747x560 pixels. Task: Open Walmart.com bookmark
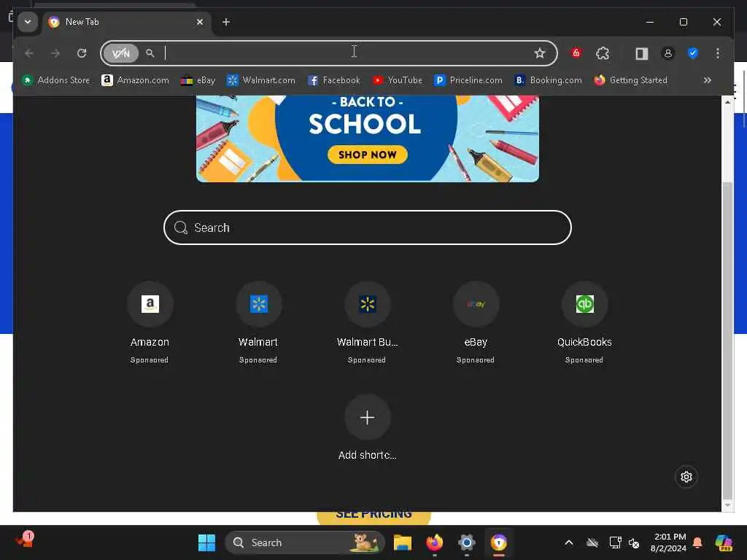(261, 80)
